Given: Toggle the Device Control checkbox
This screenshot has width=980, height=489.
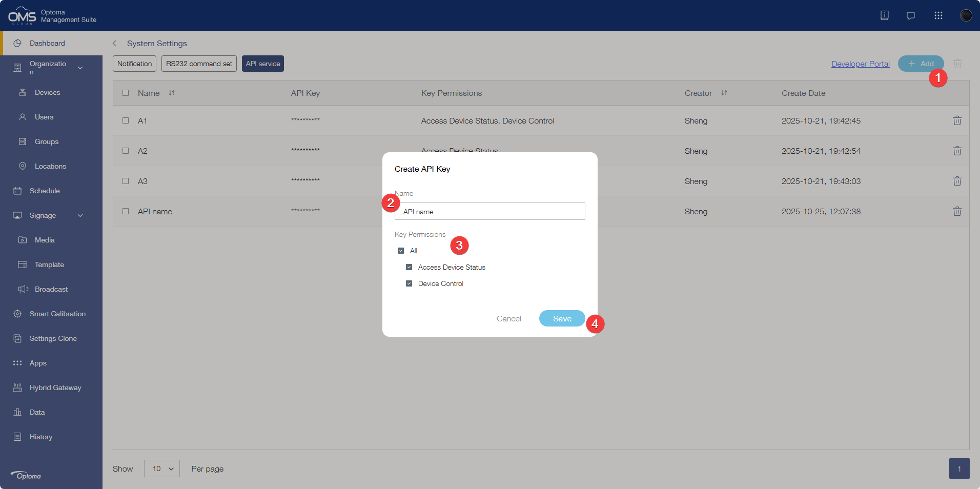Looking at the screenshot, I should click(x=409, y=284).
